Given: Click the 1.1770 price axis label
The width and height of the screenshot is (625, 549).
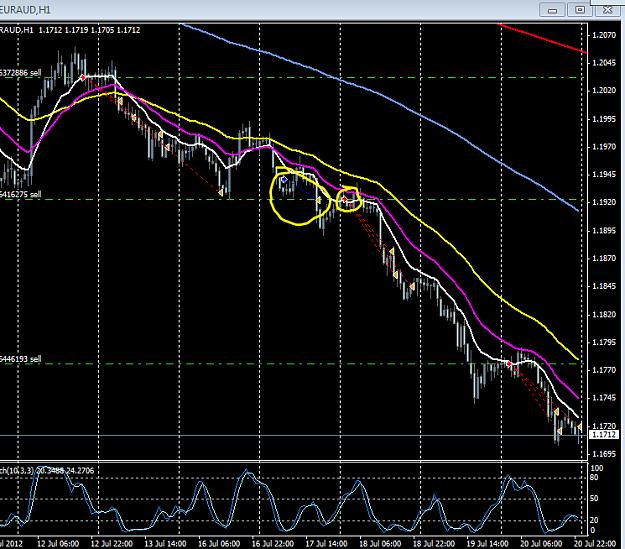Looking at the screenshot, I should pos(604,370).
